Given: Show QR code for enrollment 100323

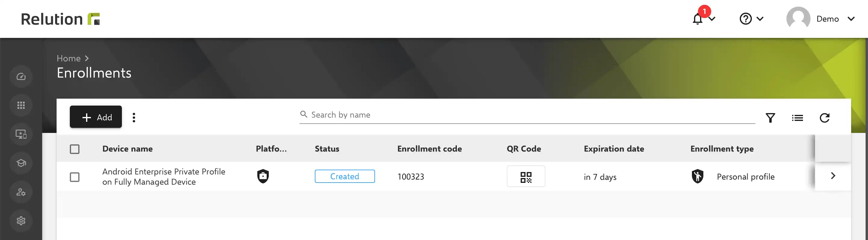Looking at the screenshot, I should pos(526,176).
